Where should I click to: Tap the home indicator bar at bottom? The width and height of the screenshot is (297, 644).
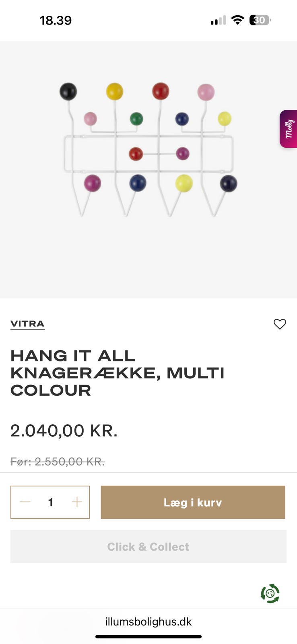coord(148,637)
